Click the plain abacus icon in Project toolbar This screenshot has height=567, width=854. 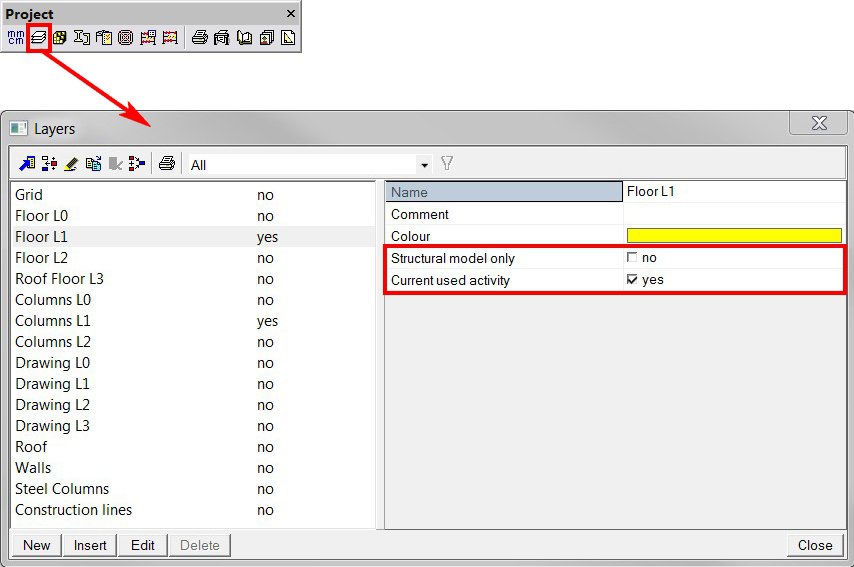click(170, 38)
